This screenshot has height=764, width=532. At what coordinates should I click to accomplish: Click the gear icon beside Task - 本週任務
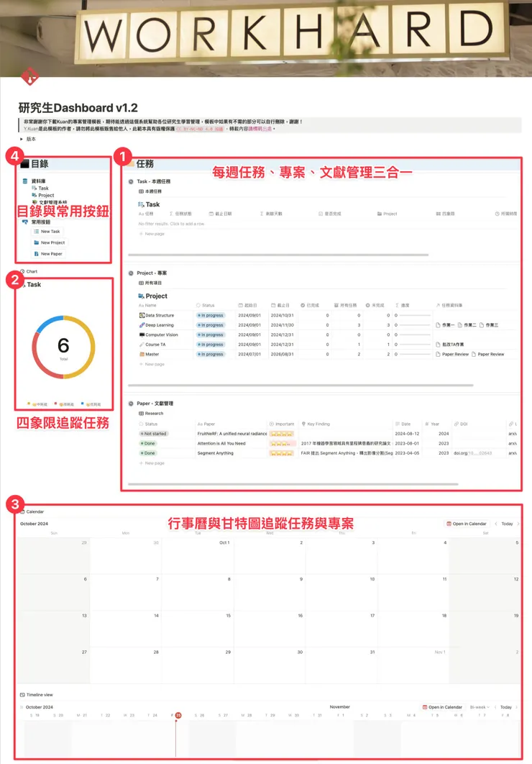click(131, 182)
